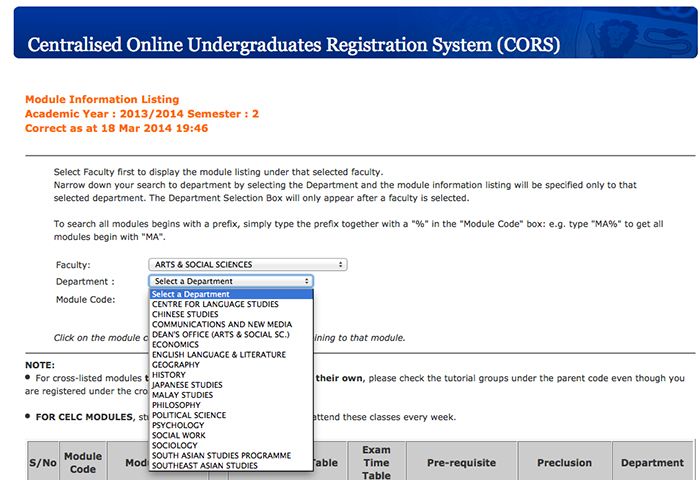
Task: Click the Module Information Listing heading
Action: pos(102,100)
